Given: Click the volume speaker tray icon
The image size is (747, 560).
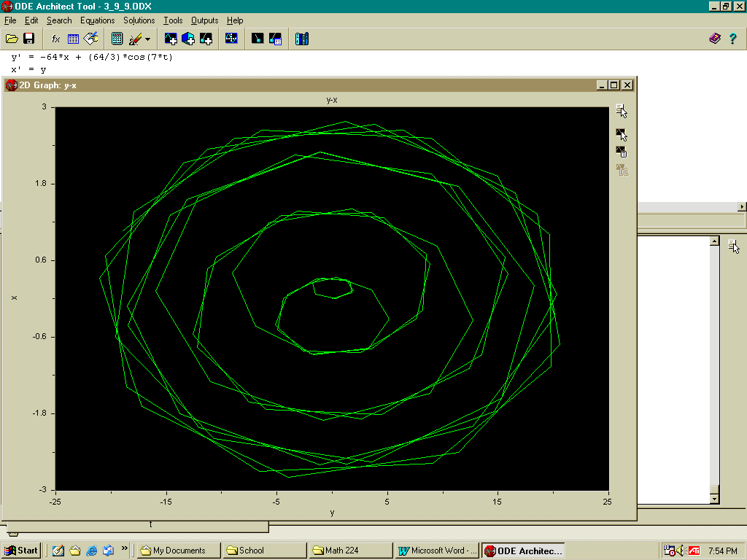Looking at the screenshot, I should point(681,551).
